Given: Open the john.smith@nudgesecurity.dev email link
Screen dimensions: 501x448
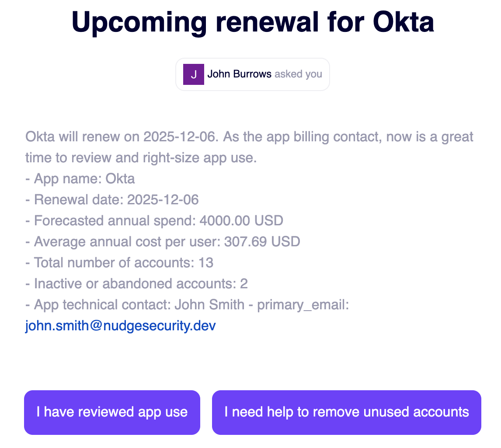Looking at the screenshot, I should [x=120, y=326].
